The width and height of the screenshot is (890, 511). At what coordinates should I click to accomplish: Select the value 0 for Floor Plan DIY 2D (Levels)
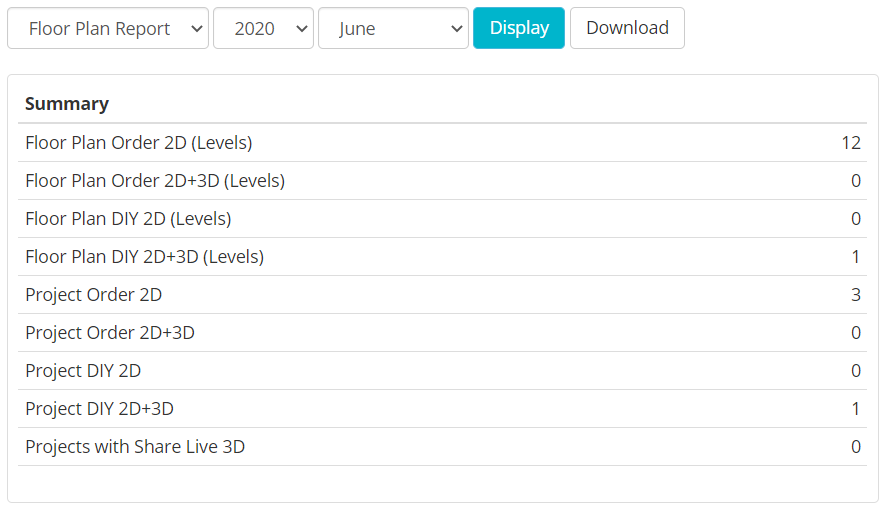(x=856, y=219)
